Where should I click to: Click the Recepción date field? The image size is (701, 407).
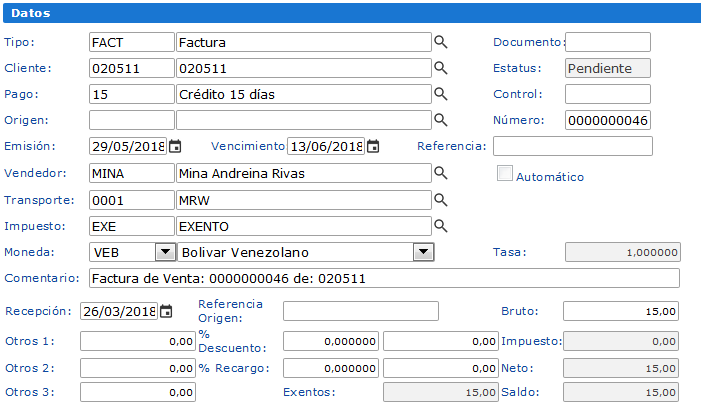coord(119,311)
